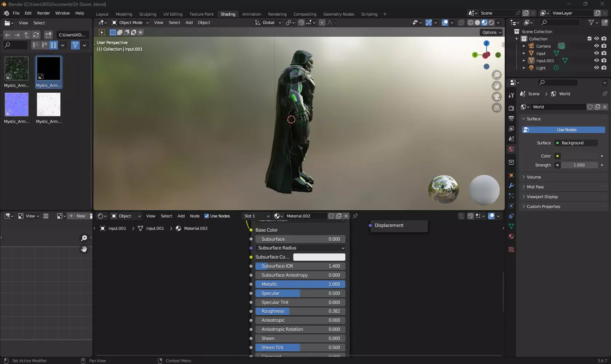Click the fake user shield for Material.002
This screenshot has width=611, height=364.
[x=332, y=216]
